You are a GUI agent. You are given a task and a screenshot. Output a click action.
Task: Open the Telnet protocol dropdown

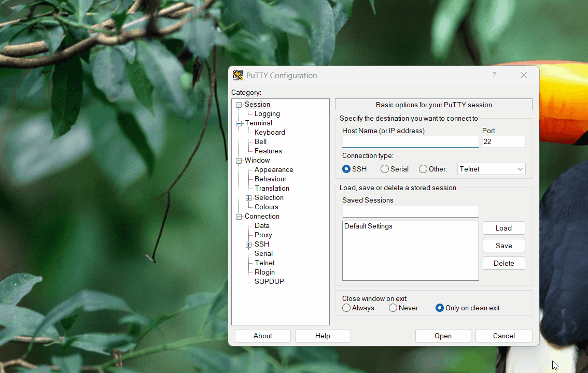491,169
